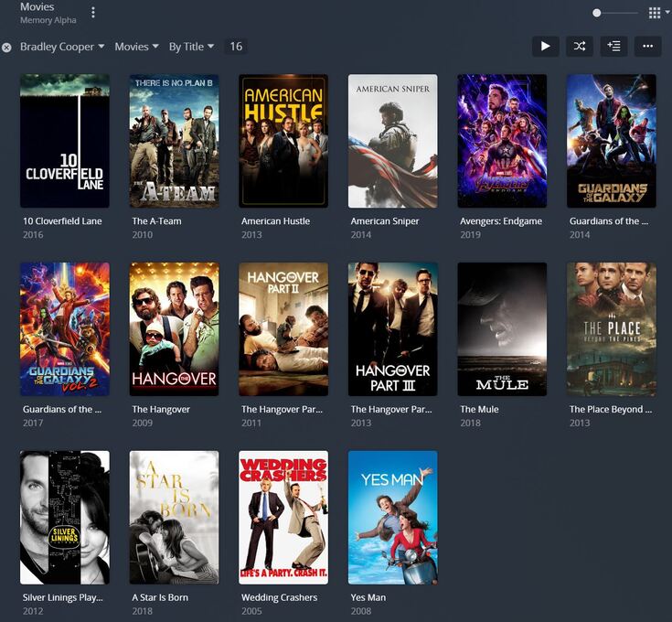The height and width of the screenshot is (622, 672).
Task: Open The Hangover Part III poster
Action: pyautogui.click(x=392, y=329)
